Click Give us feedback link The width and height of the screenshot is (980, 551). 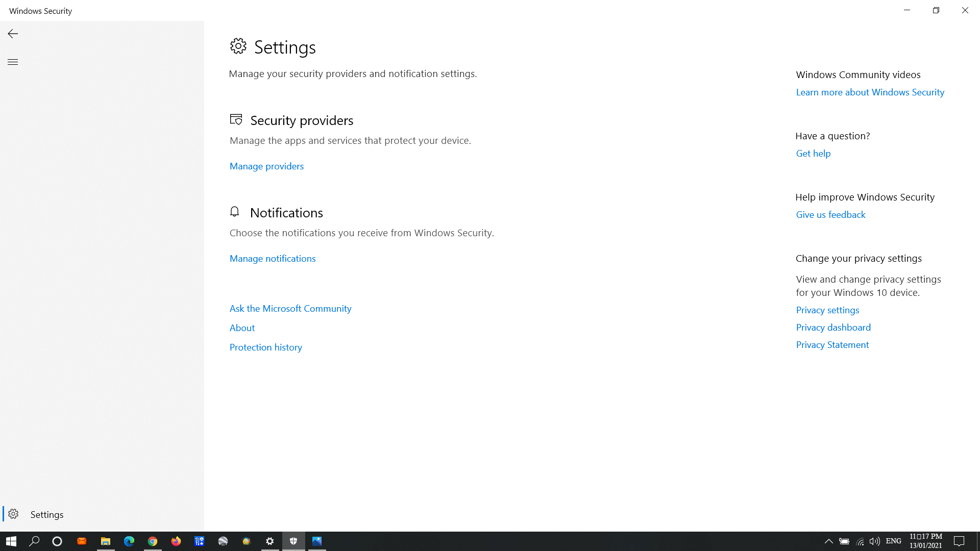point(830,215)
